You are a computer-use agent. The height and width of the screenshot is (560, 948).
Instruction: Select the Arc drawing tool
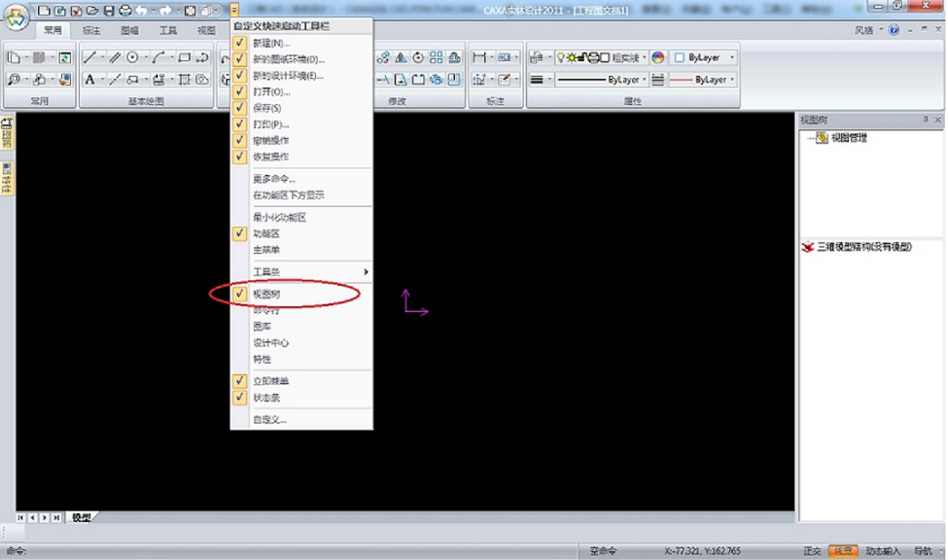pos(158,57)
